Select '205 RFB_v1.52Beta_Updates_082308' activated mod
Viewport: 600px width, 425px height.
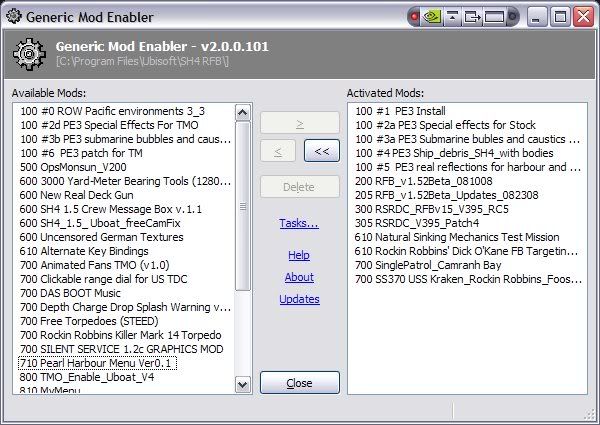click(447, 195)
